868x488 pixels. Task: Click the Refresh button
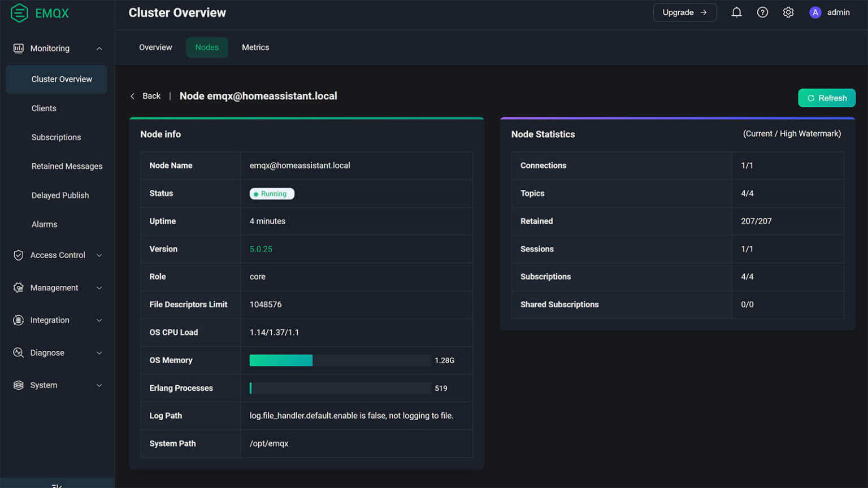click(826, 98)
